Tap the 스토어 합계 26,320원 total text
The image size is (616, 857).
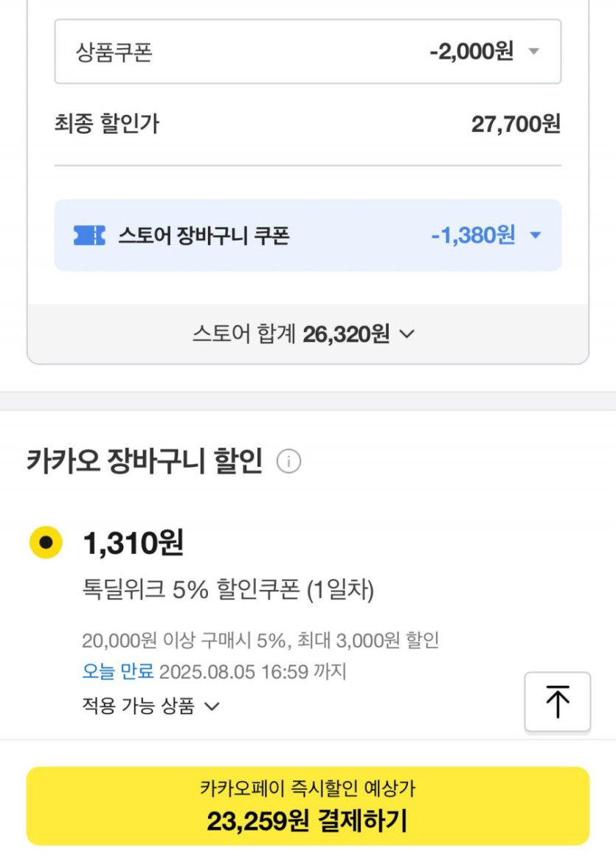(291, 334)
